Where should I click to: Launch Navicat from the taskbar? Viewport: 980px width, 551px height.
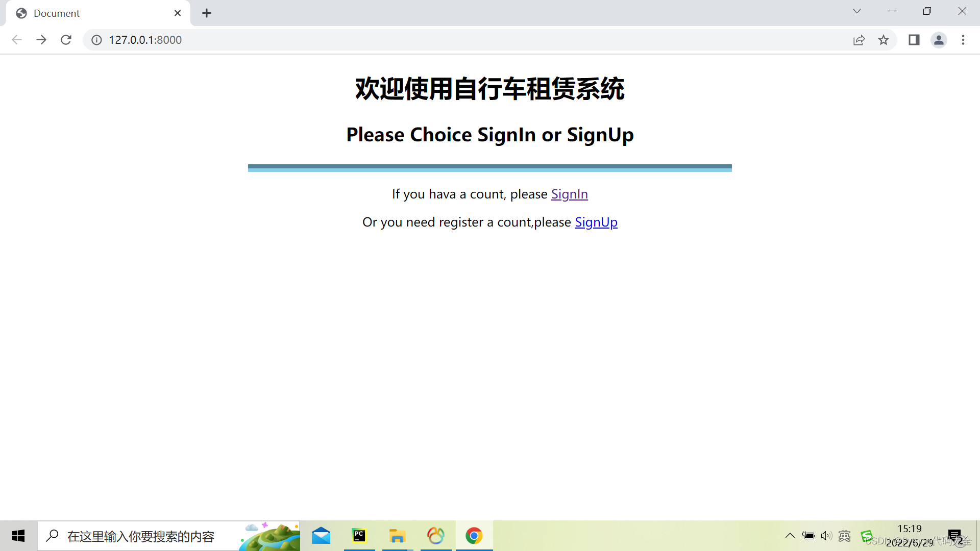[x=436, y=536]
